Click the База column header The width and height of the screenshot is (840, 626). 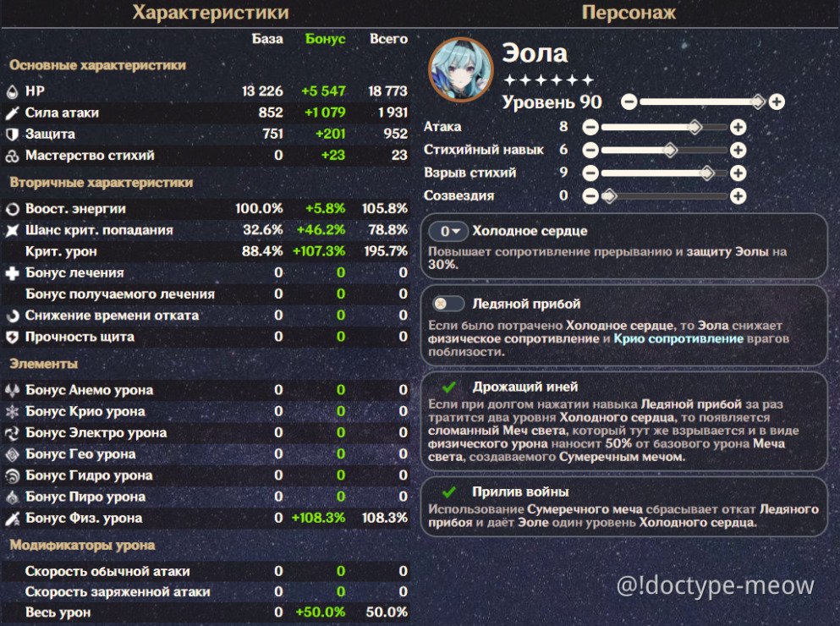coord(267,39)
